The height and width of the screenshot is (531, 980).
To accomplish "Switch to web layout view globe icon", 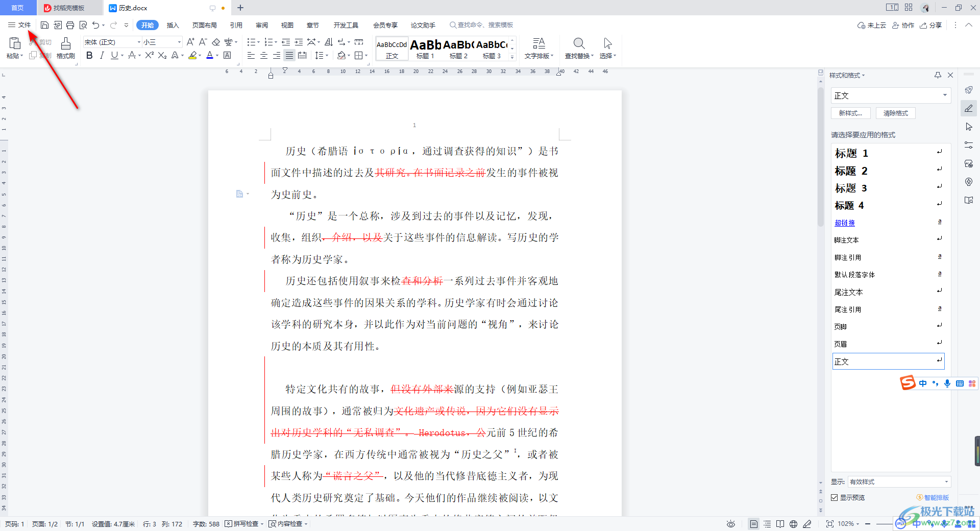I will tap(793, 524).
